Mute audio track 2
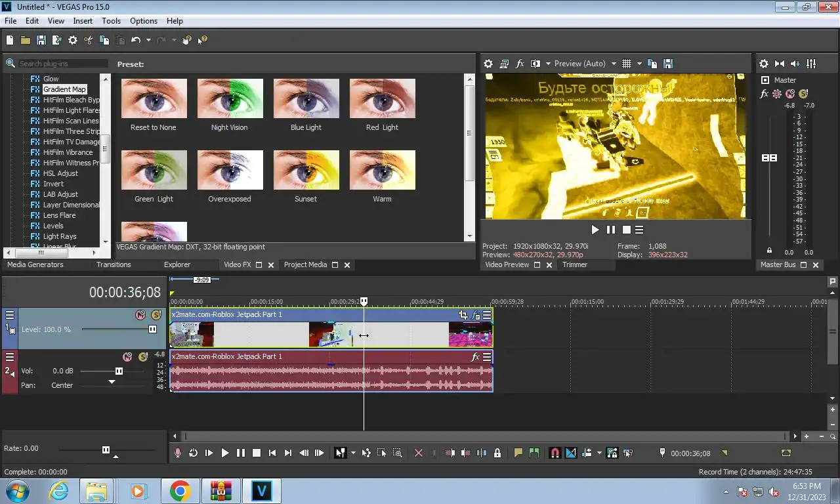840x504 pixels. click(x=128, y=357)
